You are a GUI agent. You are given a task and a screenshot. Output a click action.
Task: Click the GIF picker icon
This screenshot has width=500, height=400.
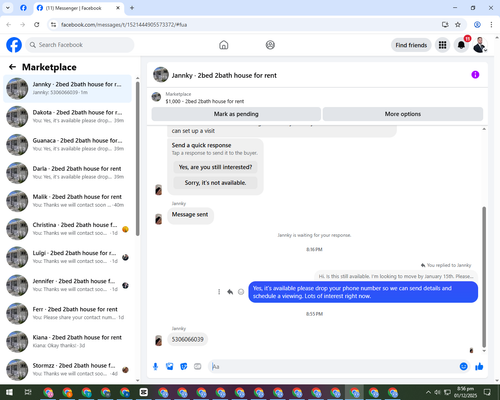[198, 367]
